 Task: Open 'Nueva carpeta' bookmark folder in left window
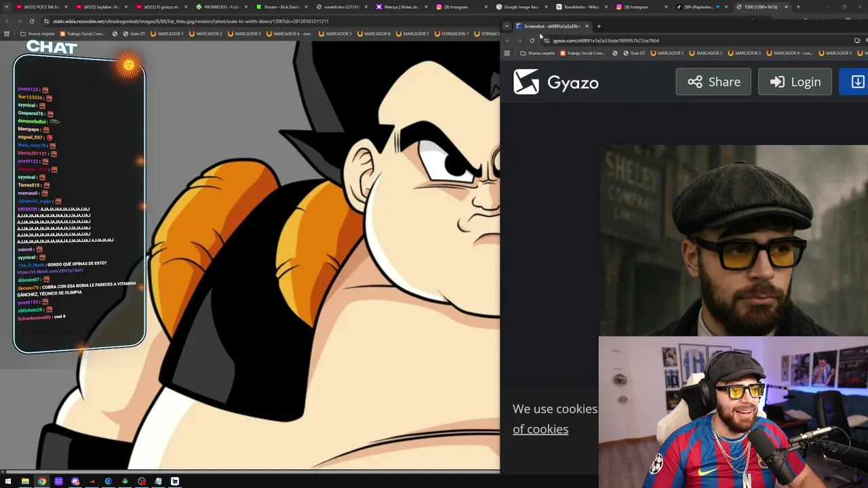[37, 34]
